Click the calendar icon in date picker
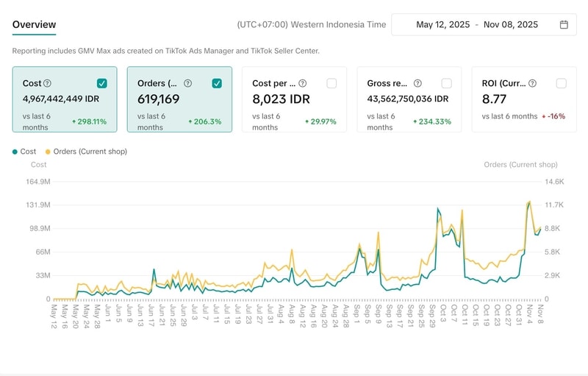Image resolution: width=588 pixels, height=376 pixels. point(564,24)
